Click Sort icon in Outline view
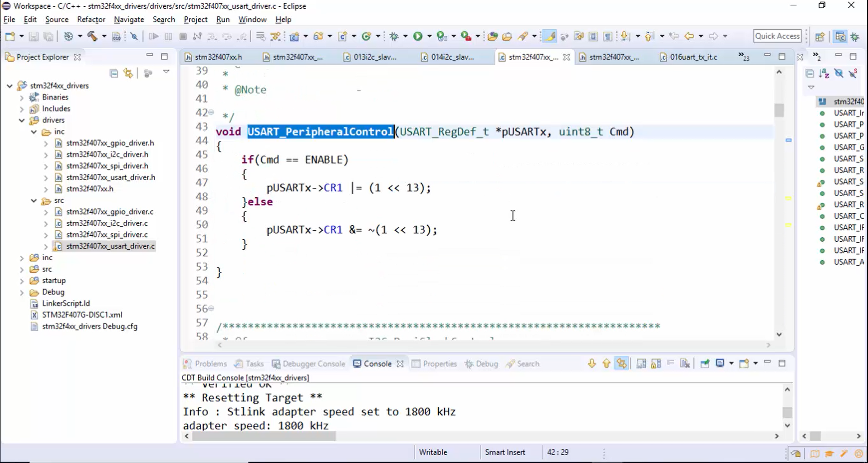Screen dimensions: 868x463 pyautogui.click(x=824, y=73)
